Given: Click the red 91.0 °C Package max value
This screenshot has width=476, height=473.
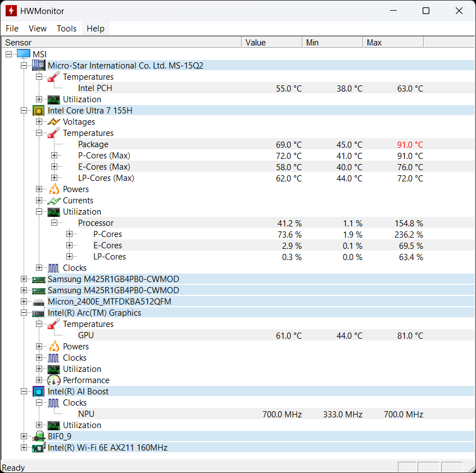Looking at the screenshot, I should [x=410, y=145].
